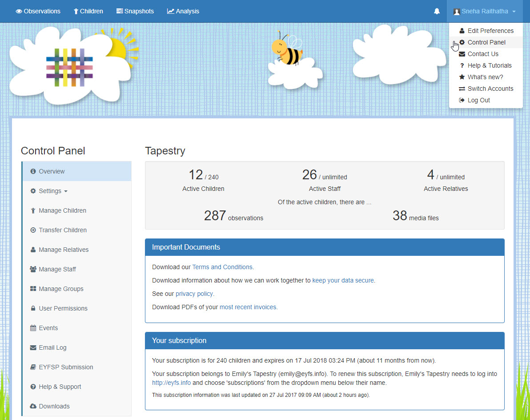The height and width of the screenshot is (420, 530).
Task: Select Contact Us from dropdown menu
Action: click(x=486, y=54)
